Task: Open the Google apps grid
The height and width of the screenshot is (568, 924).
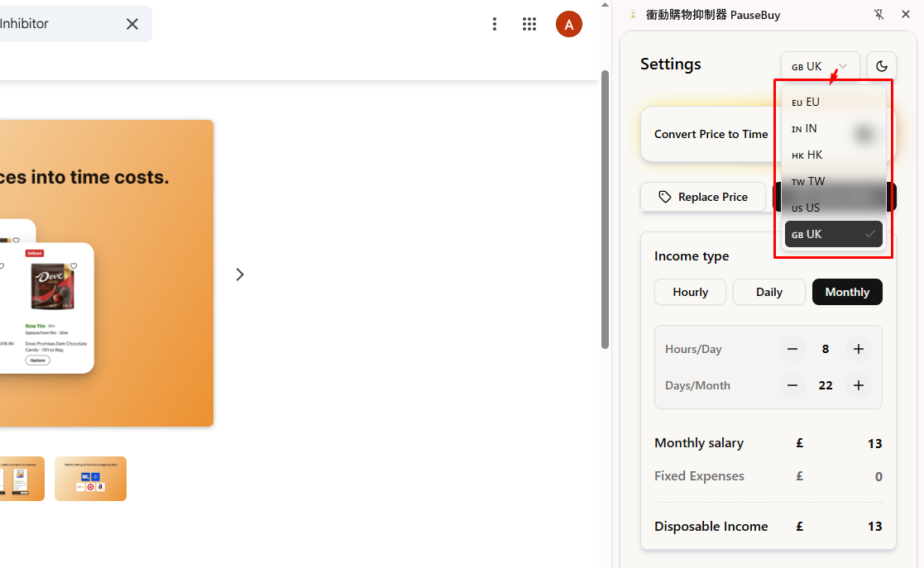Action: click(x=529, y=24)
